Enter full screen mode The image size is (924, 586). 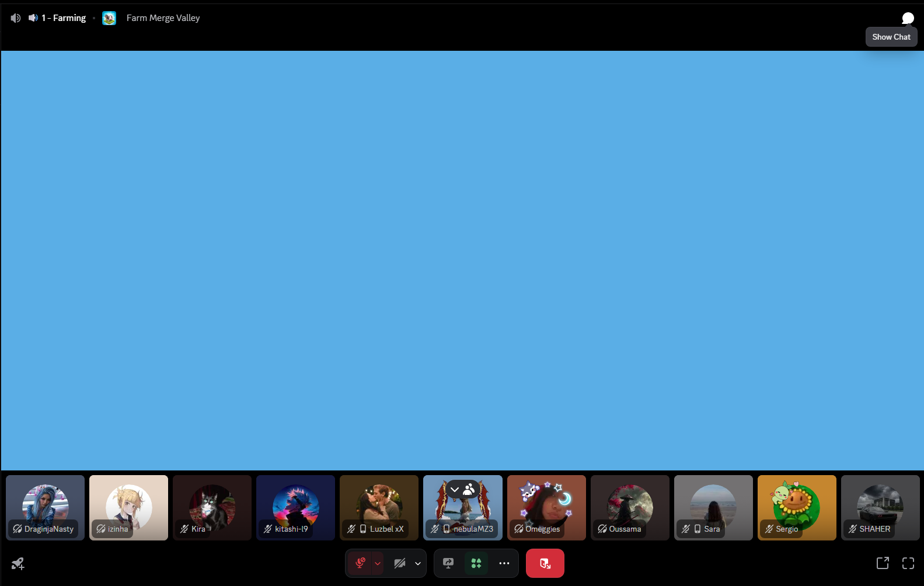tap(908, 563)
